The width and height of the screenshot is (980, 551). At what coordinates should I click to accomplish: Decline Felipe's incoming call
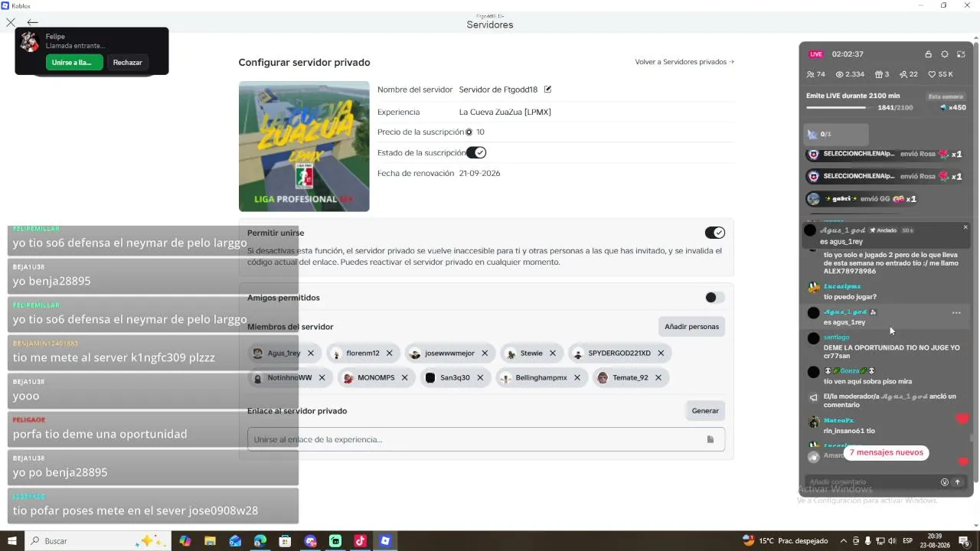[127, 63]
